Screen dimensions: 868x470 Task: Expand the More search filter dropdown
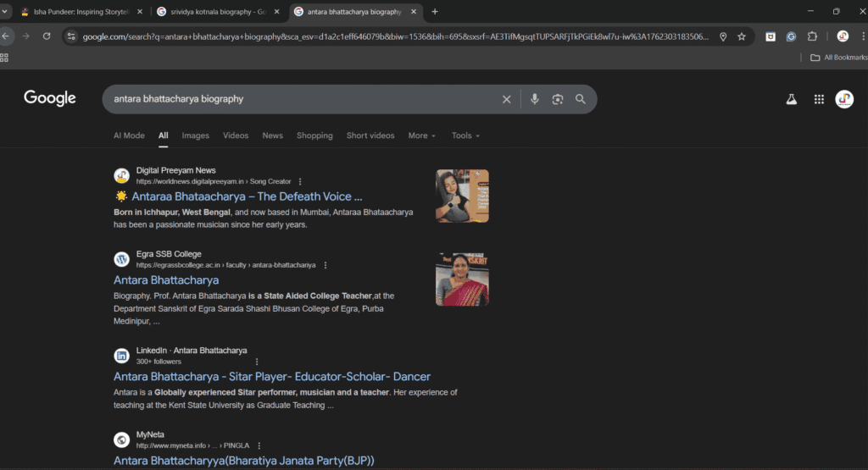(x=422, y=135)
